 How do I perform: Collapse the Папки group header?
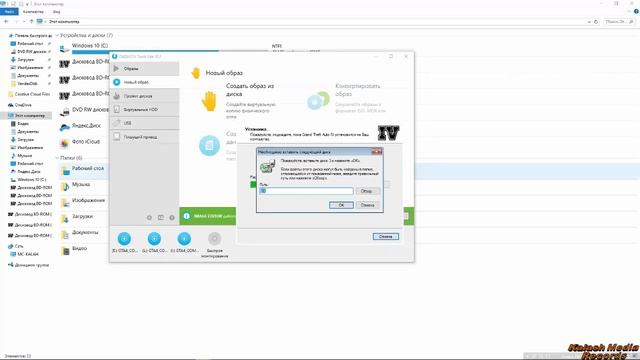57,158
